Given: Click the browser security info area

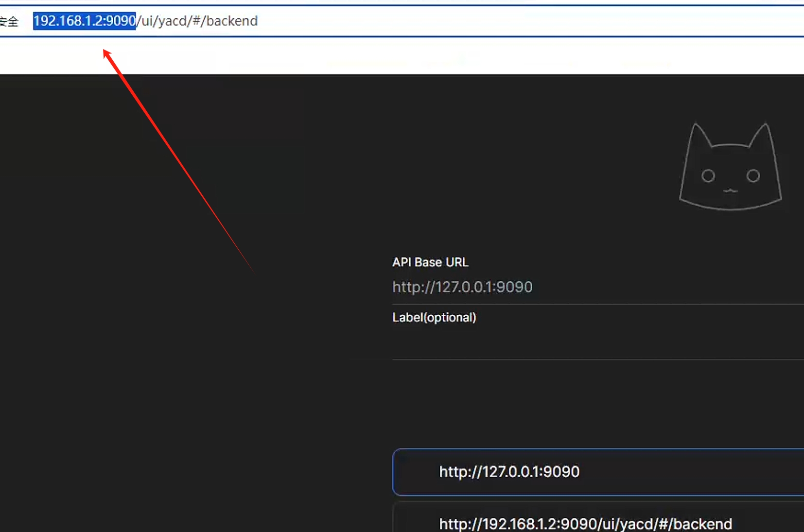Looking at the screenshot, I should (x=11, y=21).
